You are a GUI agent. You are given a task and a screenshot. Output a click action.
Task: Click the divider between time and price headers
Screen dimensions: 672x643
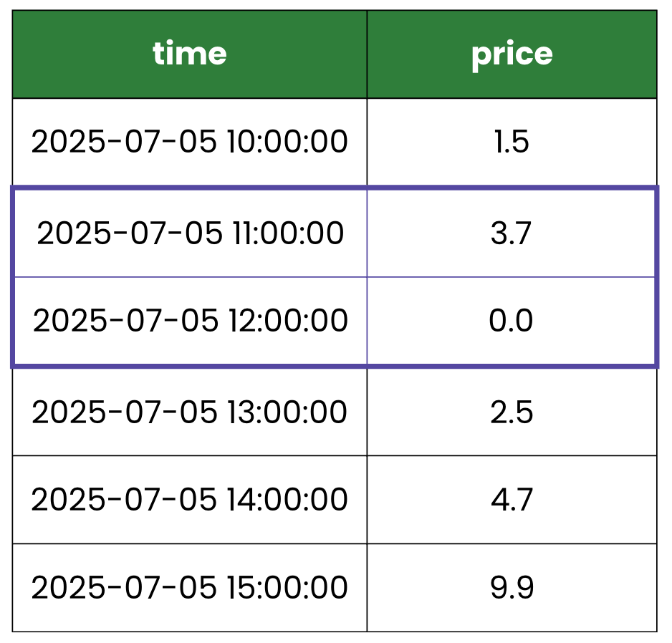[x=367, y=54]
